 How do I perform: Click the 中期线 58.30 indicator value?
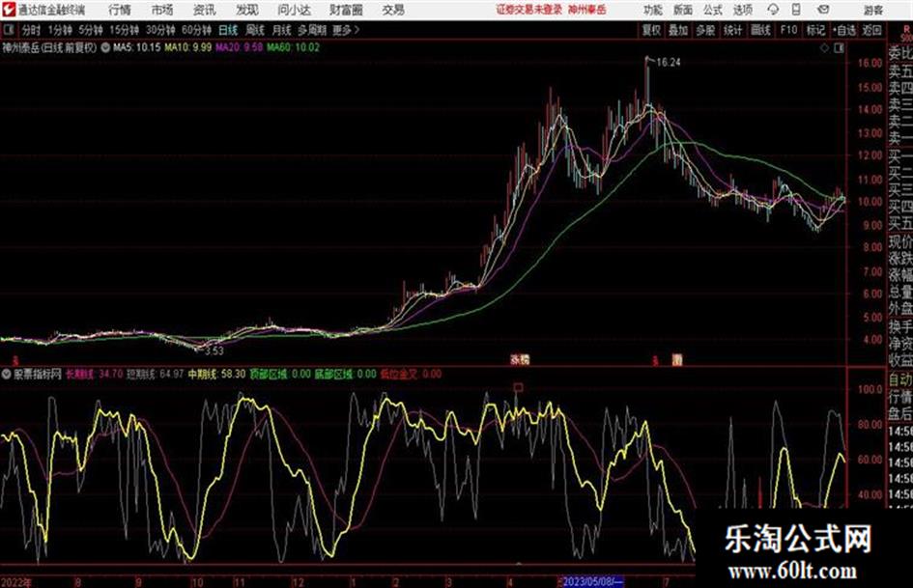[x=217, y=375]
